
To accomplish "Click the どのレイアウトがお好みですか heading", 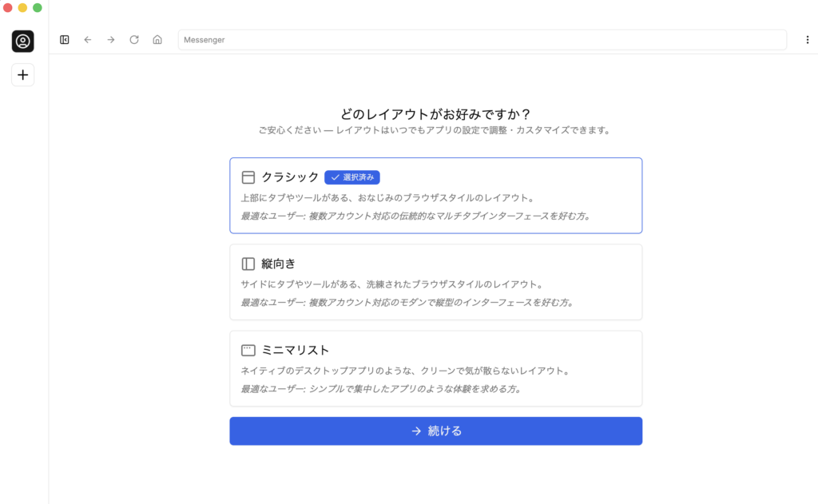I will click(435, 114).
